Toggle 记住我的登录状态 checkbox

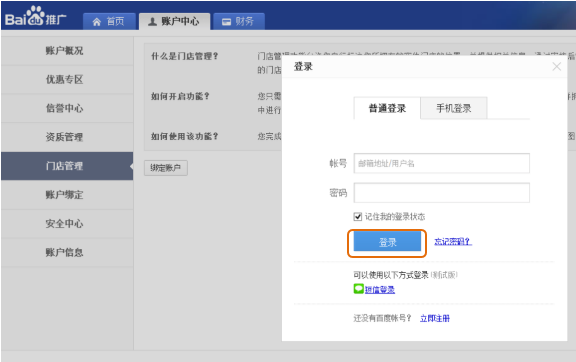click(x=358, y=216)
